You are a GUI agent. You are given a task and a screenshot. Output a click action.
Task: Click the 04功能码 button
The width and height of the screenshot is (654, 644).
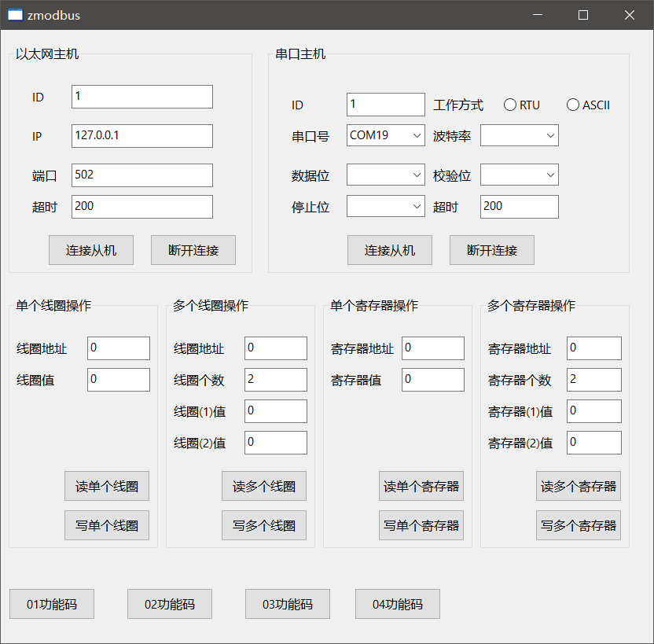coord(398,604)
